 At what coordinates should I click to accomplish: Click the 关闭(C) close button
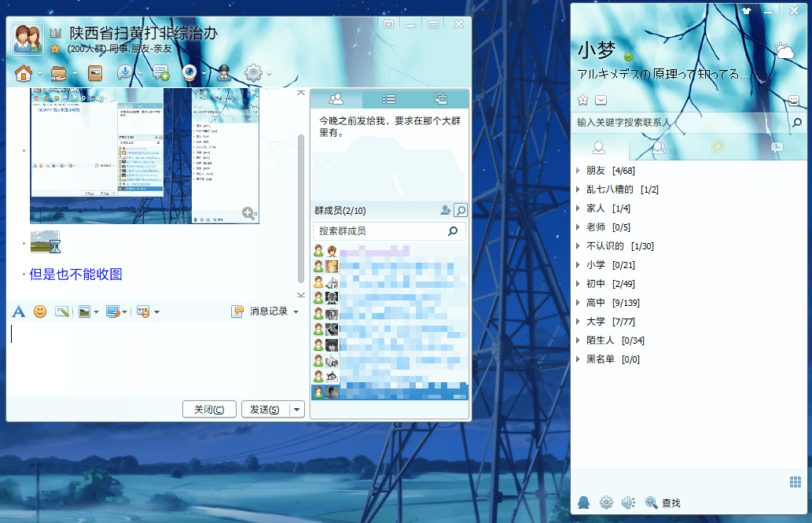pos(209,409)
